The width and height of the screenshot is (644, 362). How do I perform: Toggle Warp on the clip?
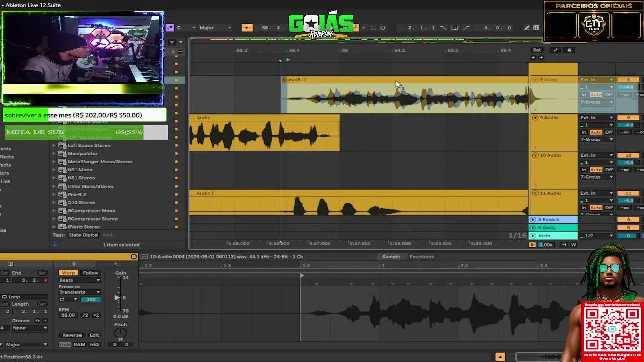68,273
